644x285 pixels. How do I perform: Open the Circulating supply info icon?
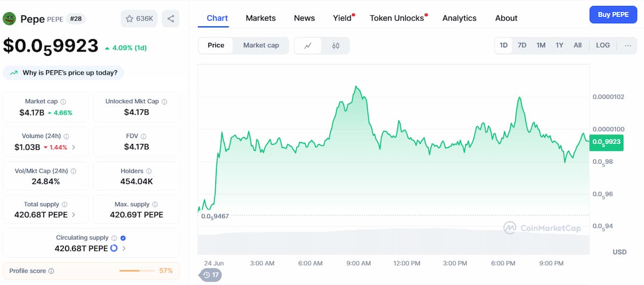point(114,238)
